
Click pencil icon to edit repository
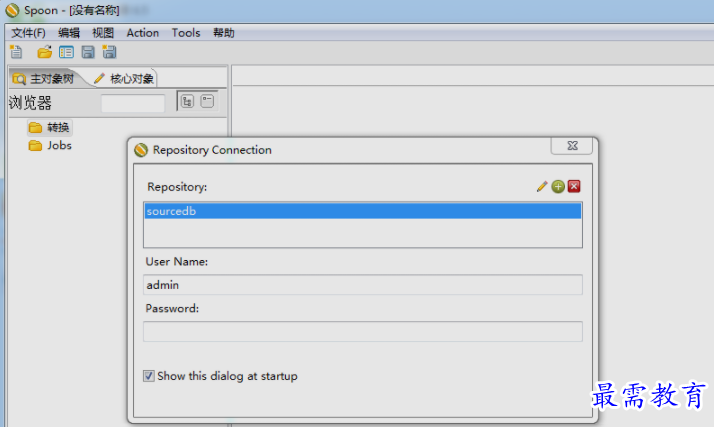(542, 186)
